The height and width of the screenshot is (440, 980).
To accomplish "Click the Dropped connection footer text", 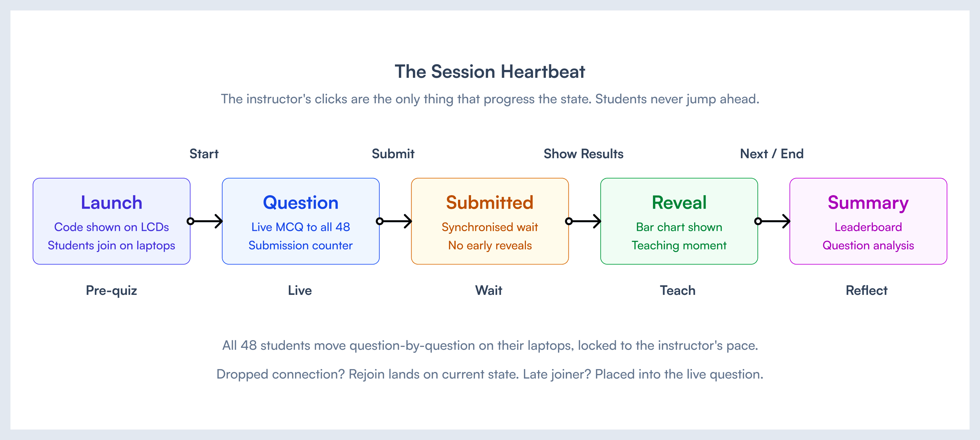I will (490, 374).
